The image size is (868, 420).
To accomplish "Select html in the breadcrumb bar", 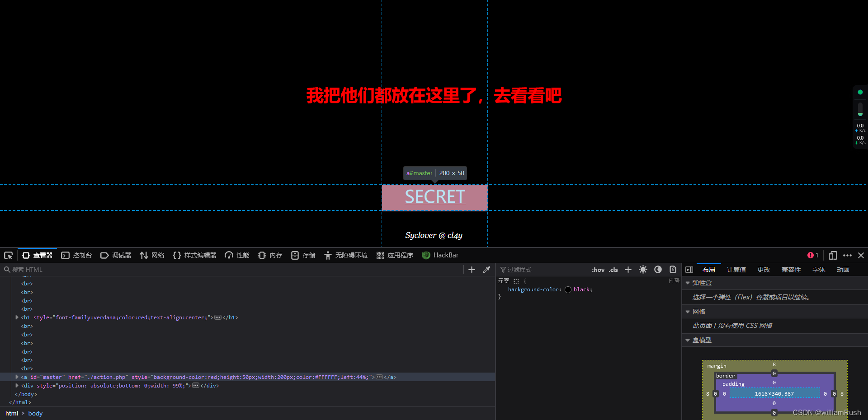I will click(12, 414).
